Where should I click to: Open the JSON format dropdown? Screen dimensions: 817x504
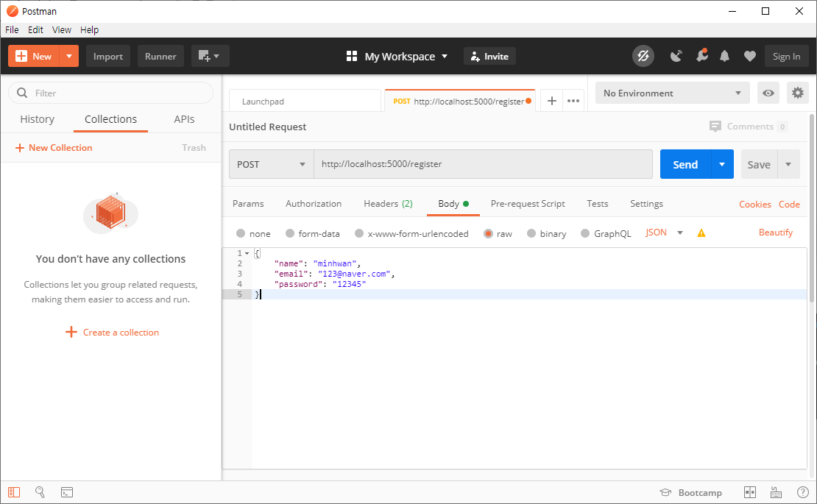(664, 233)
